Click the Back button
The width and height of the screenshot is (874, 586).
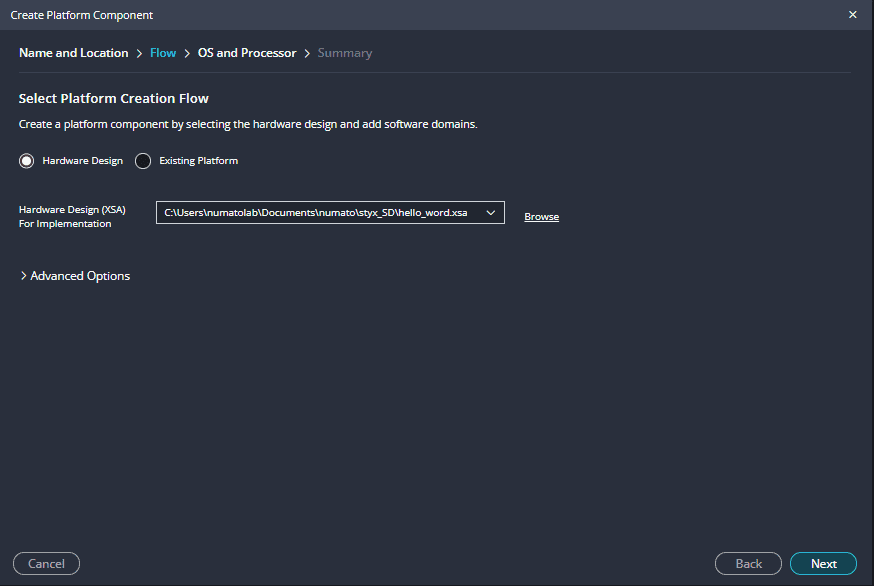(x=748, y=564)
